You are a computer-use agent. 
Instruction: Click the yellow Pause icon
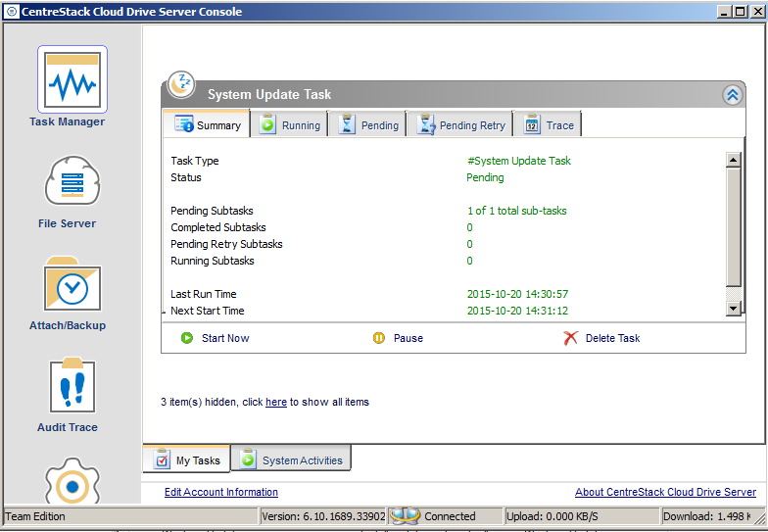click(379, 338)
